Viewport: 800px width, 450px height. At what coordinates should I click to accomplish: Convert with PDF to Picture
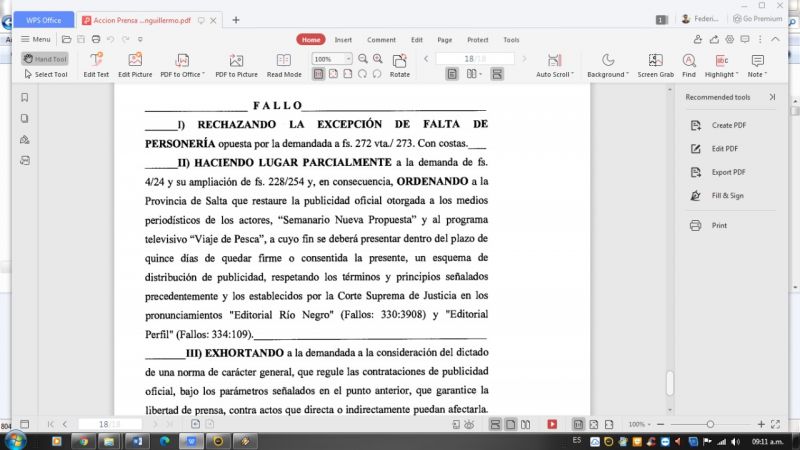[x=236, y=65]
